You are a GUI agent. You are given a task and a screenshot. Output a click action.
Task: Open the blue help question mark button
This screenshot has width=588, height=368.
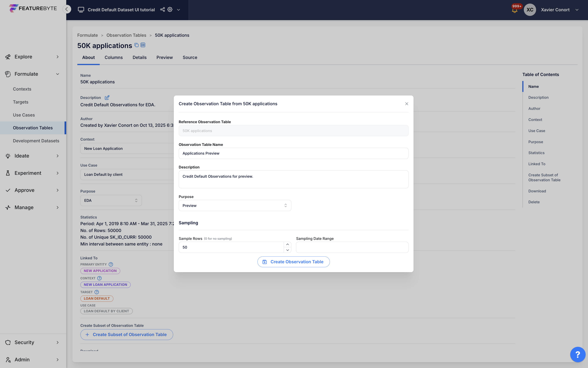pyautogui.click(x=578, y=354)
